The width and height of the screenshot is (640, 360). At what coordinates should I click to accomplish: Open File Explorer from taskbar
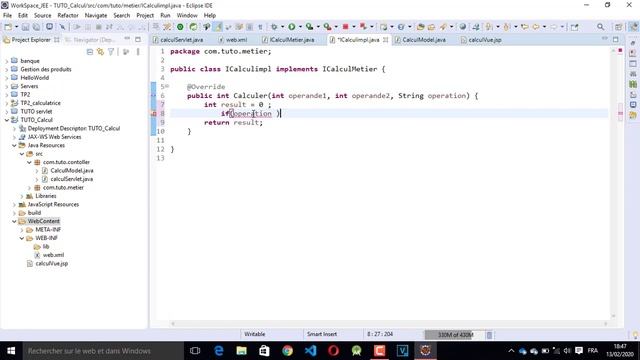point(241,351)
